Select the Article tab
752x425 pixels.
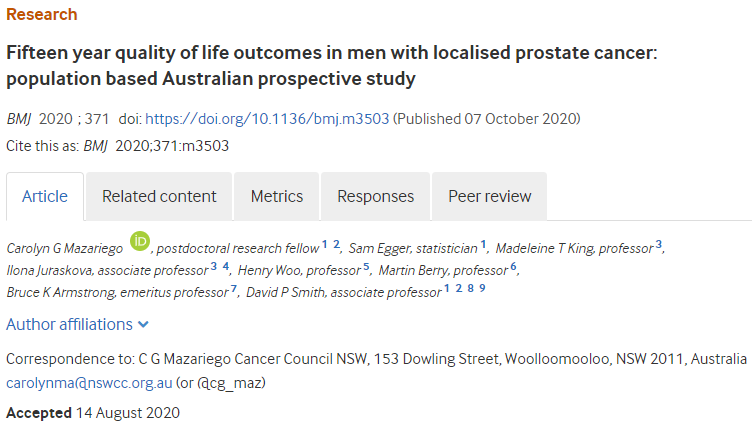point(45,197)
